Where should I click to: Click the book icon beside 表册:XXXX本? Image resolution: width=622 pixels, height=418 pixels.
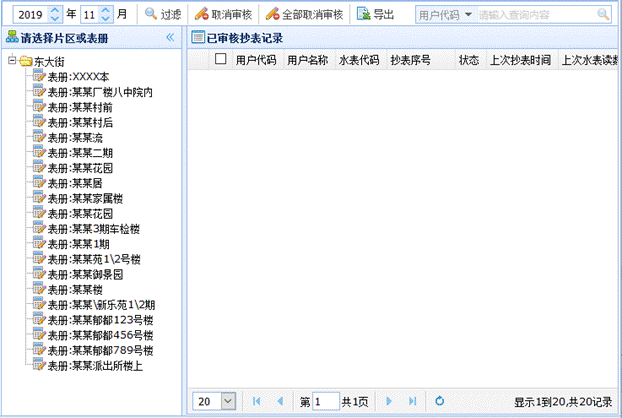tap(39, 75)
